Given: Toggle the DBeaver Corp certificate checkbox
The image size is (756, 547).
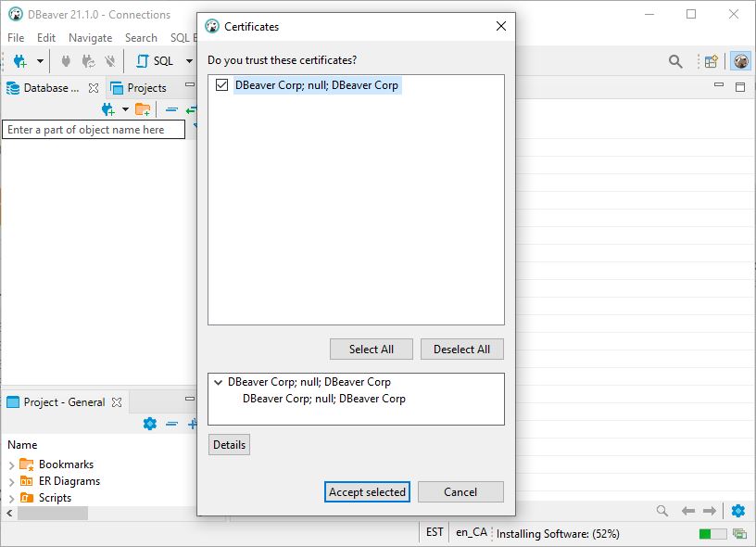Looking at the screenshot, I should coord(221,85).
